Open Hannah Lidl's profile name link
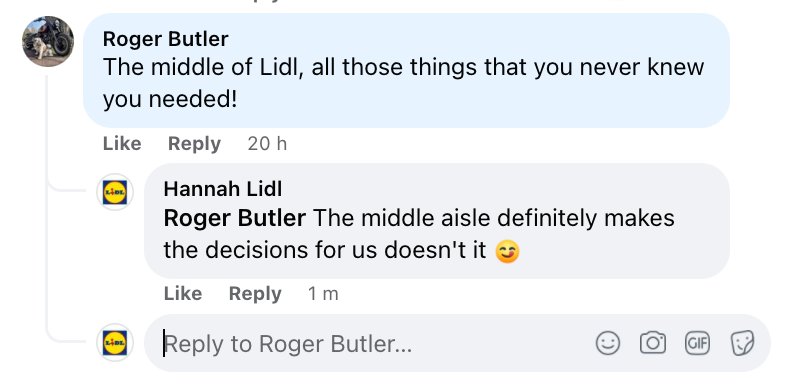The height and width of the screenshot is (388, 788). tap(223, 189)
